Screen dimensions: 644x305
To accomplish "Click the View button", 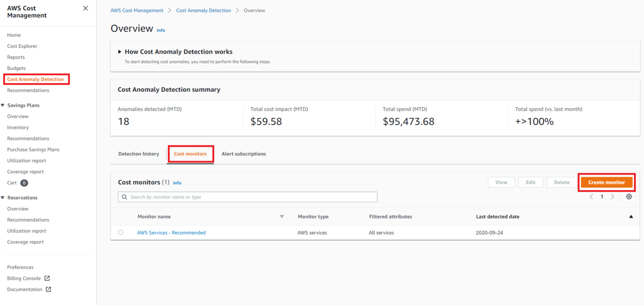I will click(501, 183).
